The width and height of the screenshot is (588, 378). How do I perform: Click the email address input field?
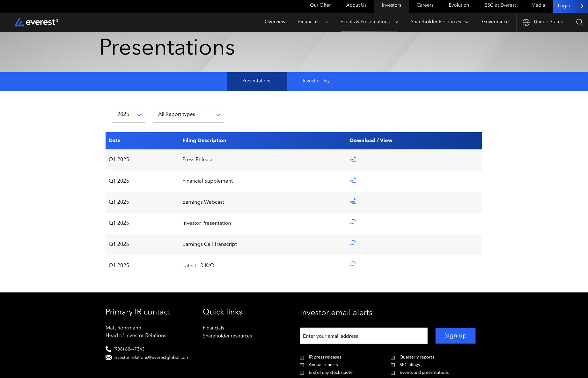pos(364,336)
